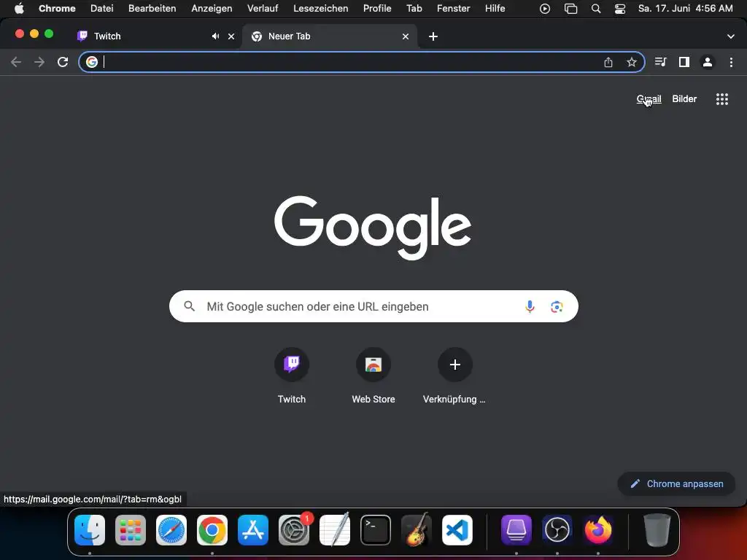Screen dimensions: 747x560
Task: Click the date and time in menu bar
Action: tap(686, 9)
